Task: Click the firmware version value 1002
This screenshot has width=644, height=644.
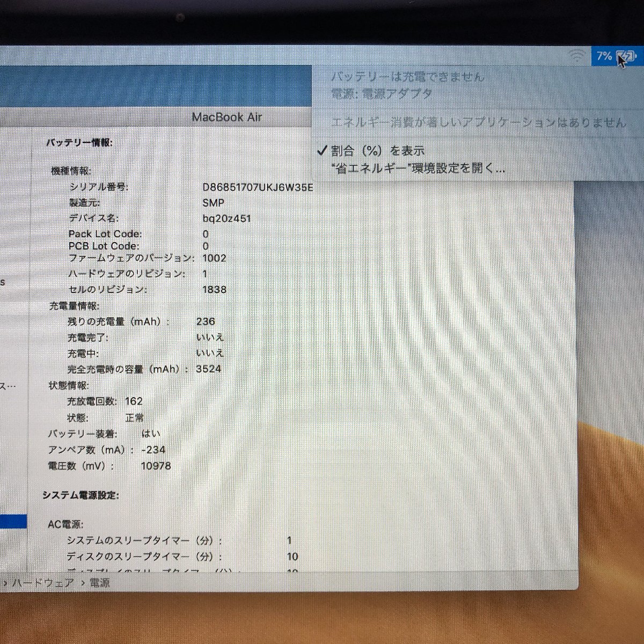Action: tap(214, 258)
